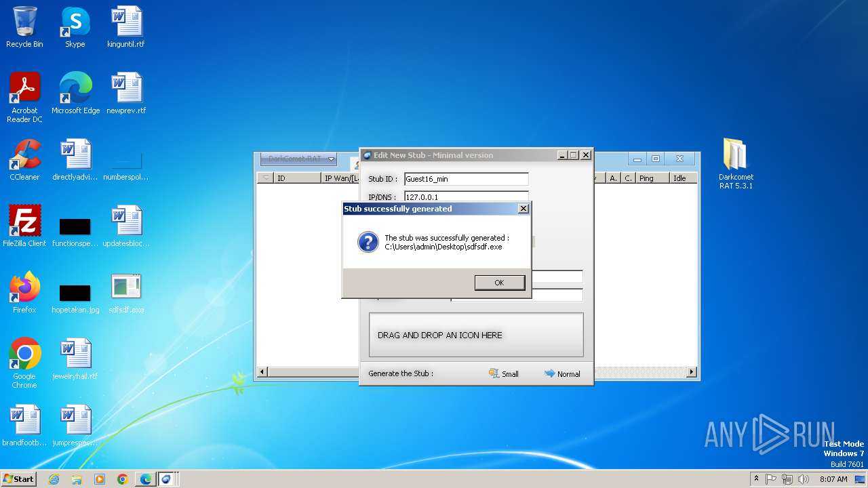Open the Windows Start menu
This screenshot has width=868, height=488.
(18, 479)
